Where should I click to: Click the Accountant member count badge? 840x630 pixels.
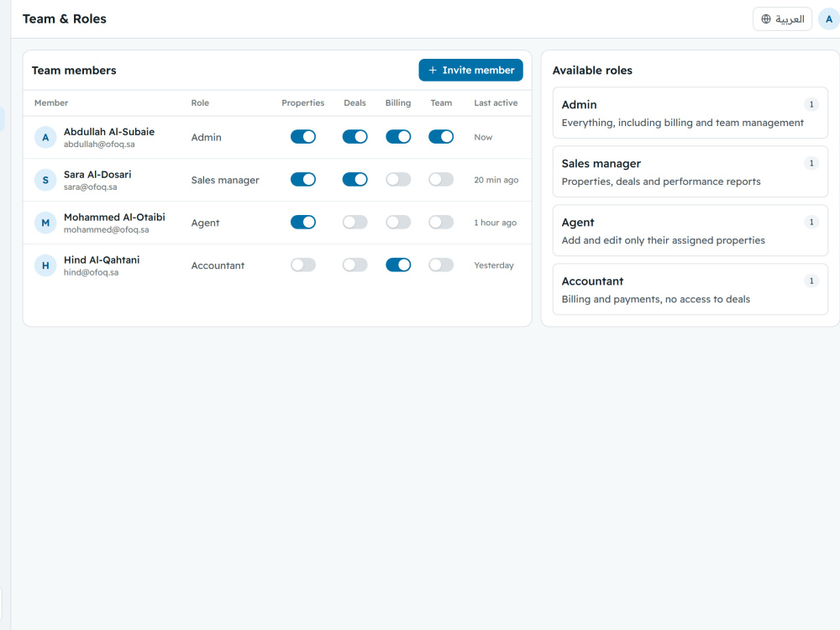(x=811, y=281)
